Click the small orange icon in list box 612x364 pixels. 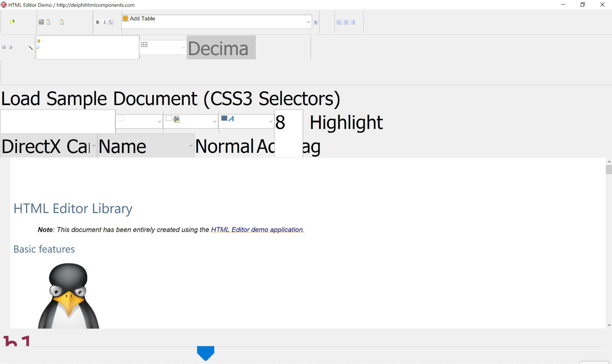[x=39, y=41]
